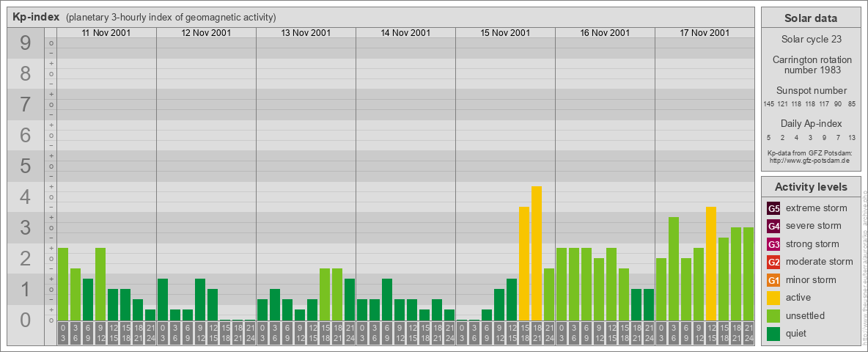This screenshot has height=352, width=868.
Task: Click the 6-9 bar on 14 Nov 2001
Action: tap(387, 299)
